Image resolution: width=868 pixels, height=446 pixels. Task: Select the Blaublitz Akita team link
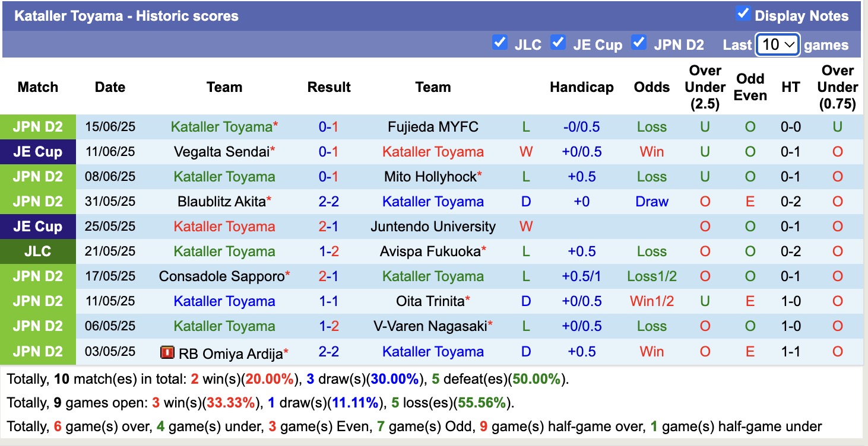pos(221,202)
